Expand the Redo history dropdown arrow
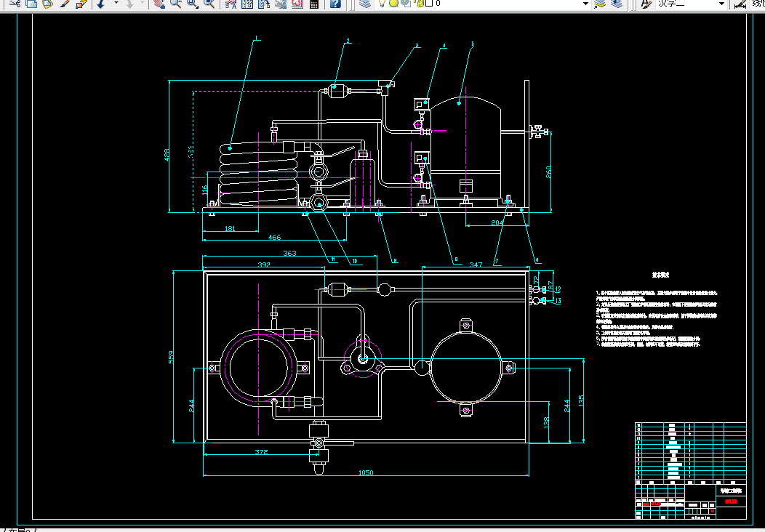This screenshot has height=532, width=765. [x=143, y=4]
